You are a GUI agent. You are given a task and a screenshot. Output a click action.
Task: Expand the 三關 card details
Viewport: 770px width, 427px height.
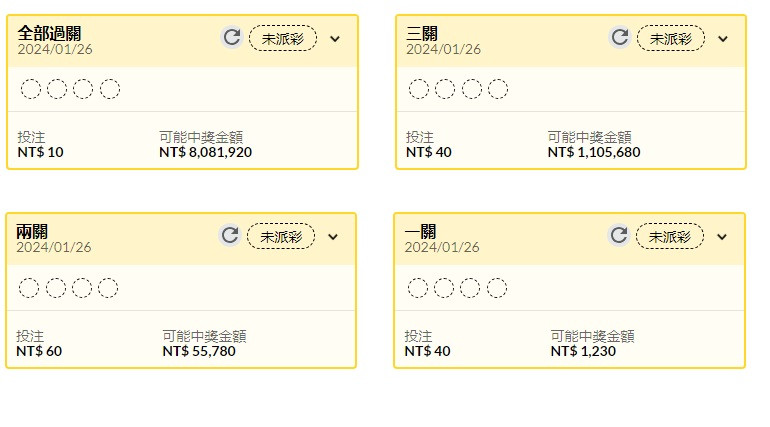(x=723, y=39)
